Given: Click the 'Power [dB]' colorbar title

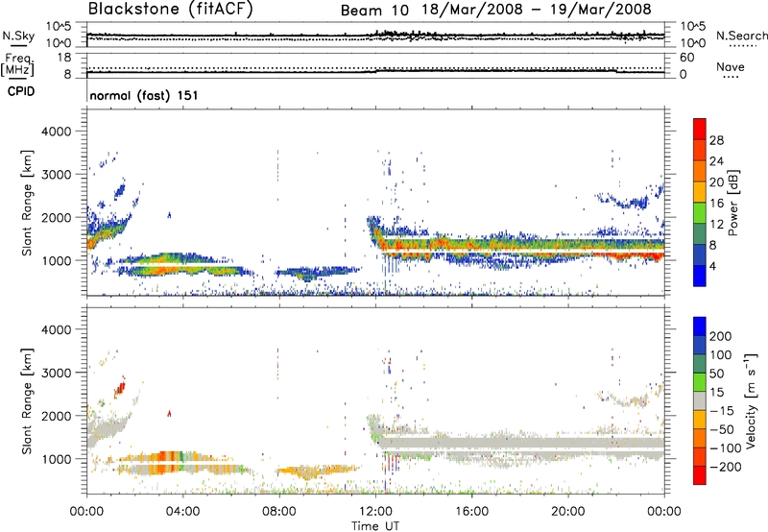Looking at the screenshot, I should click(x=732, y=203).
